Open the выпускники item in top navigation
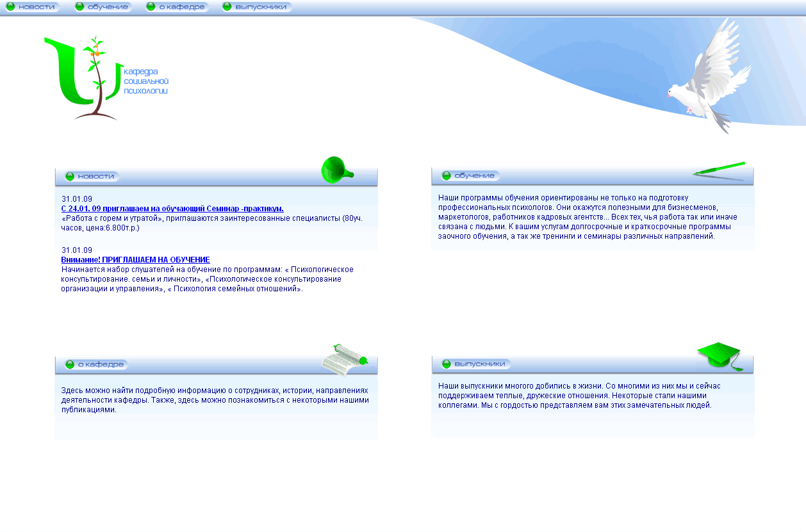The height and width of the screenshot is (532, 806). [256, 7]
